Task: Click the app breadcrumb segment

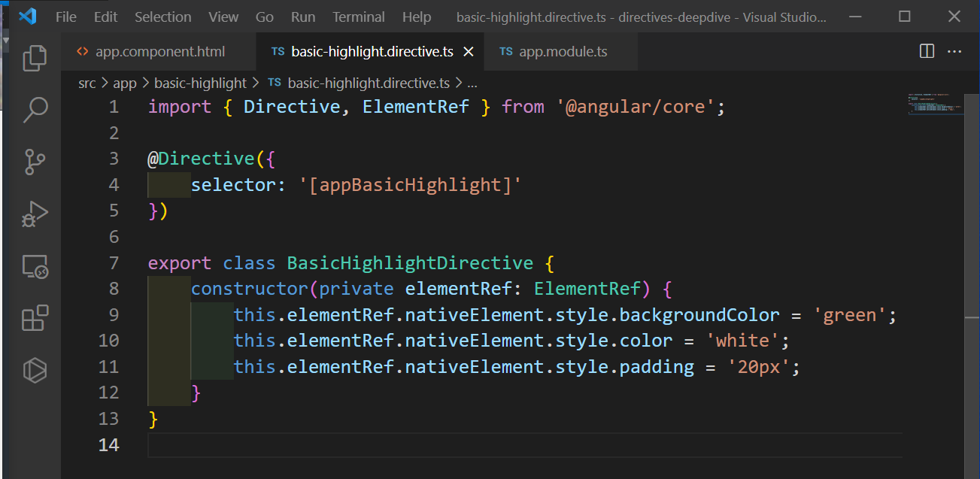Action: click(x=125, y=83)
